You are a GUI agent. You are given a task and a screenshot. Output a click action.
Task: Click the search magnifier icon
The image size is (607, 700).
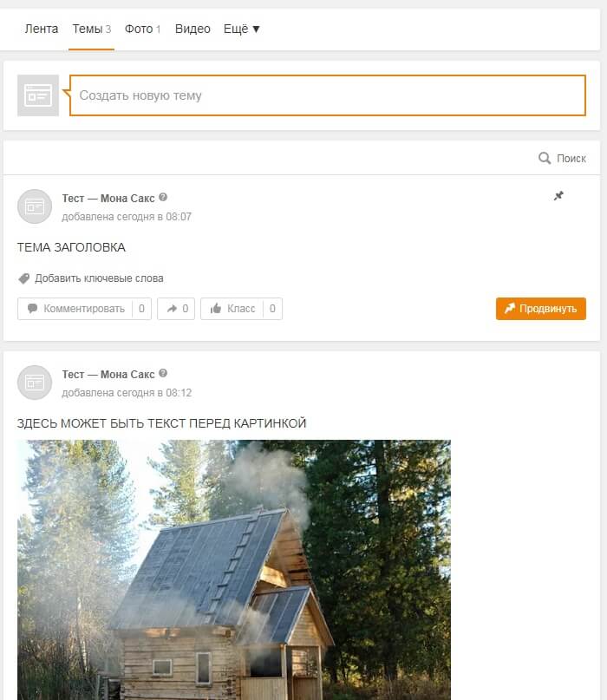coord(544,158)
